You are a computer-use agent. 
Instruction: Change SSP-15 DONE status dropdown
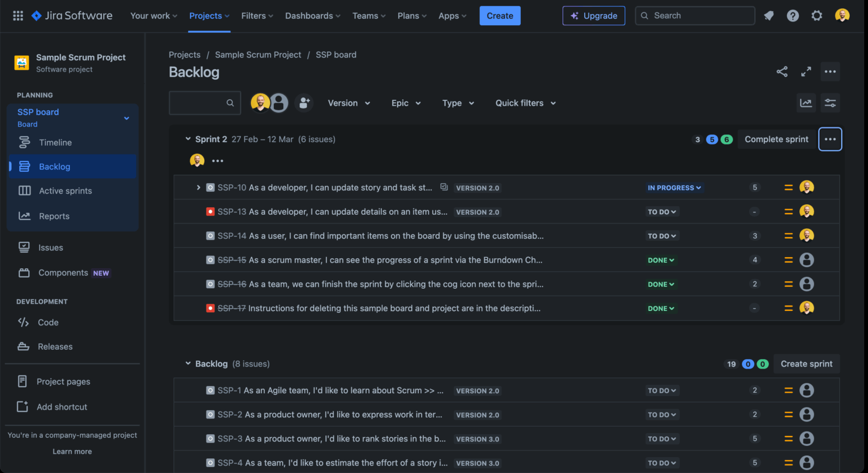pos(661,260)
